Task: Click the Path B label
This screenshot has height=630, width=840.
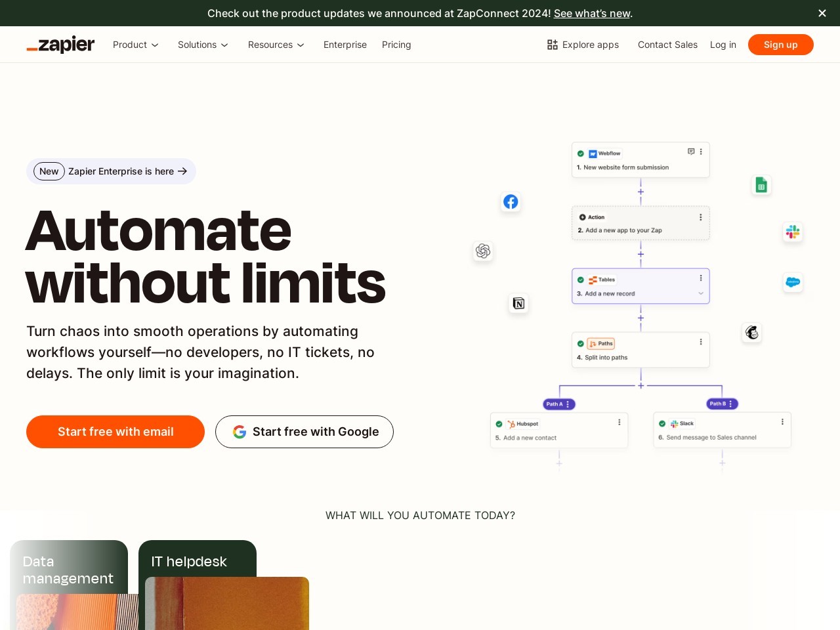Action: click(722, 404)
